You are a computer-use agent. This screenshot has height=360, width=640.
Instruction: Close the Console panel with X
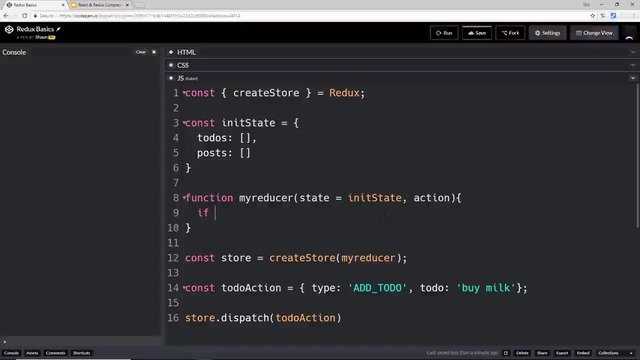(154, 52)
